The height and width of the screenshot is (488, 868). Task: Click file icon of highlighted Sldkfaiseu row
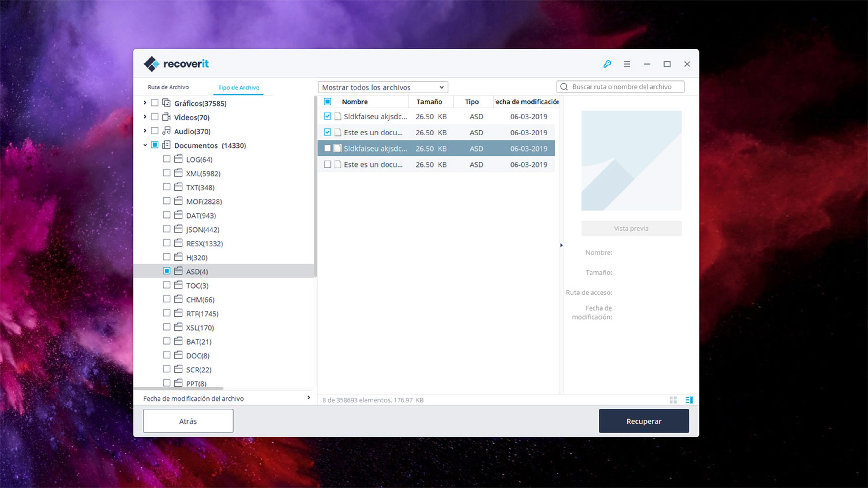point(338,148)
